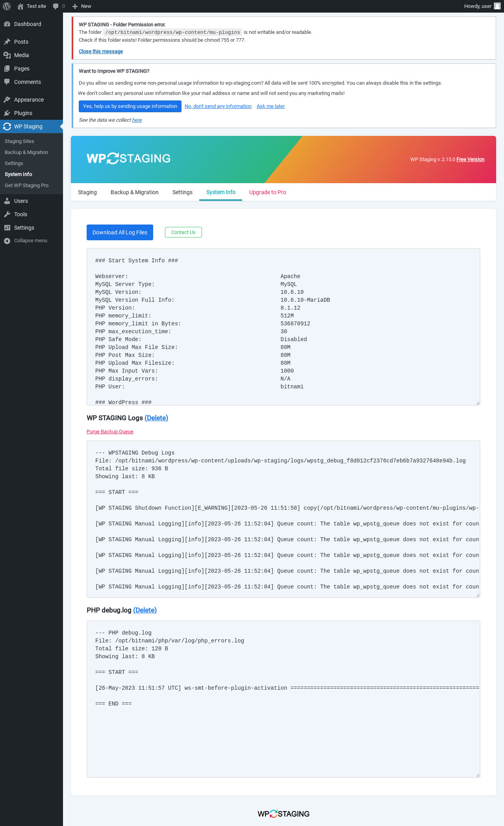
Task: Click the Contact Us button
Action: (183, 232)
